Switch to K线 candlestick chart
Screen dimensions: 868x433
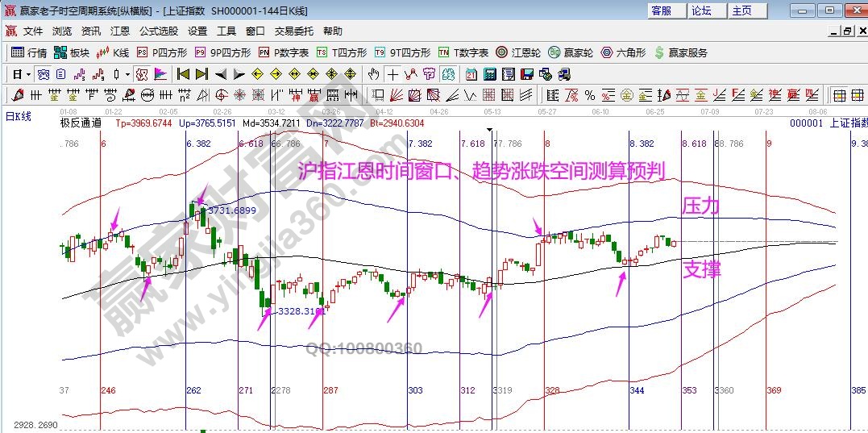tap(113, 52)
